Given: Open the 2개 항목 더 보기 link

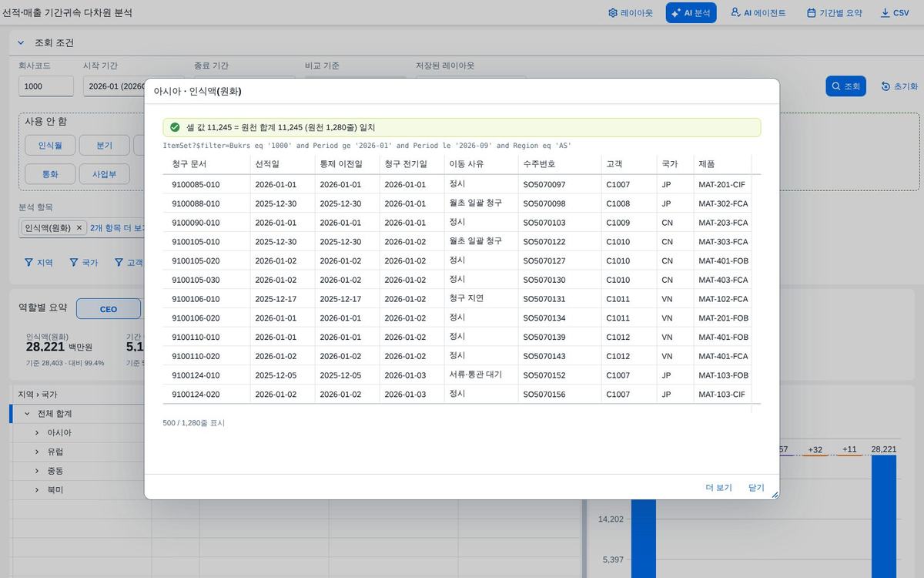Looking at the screenshot, I should [x=117, y=228].
